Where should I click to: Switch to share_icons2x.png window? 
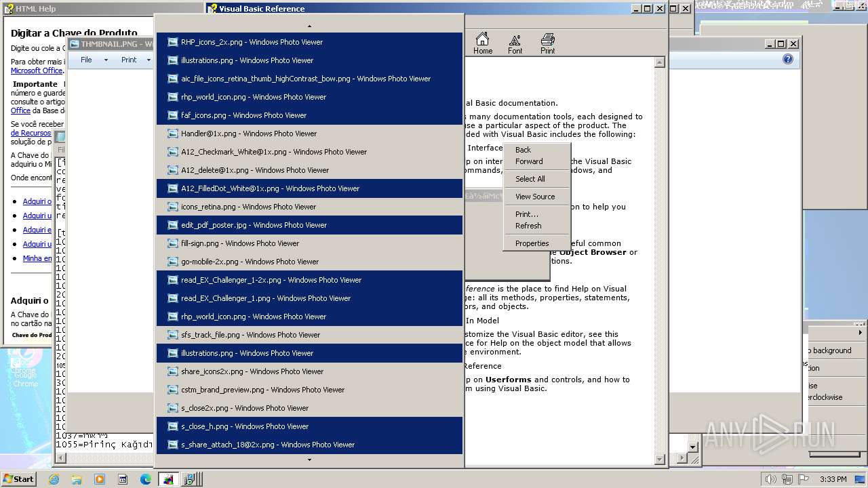click(309, 371)
